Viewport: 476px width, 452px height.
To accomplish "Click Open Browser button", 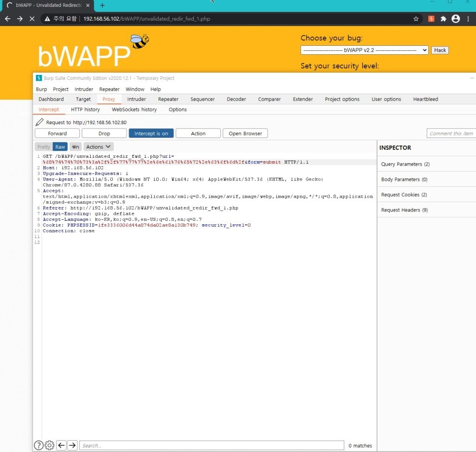I will pos(245,134).
